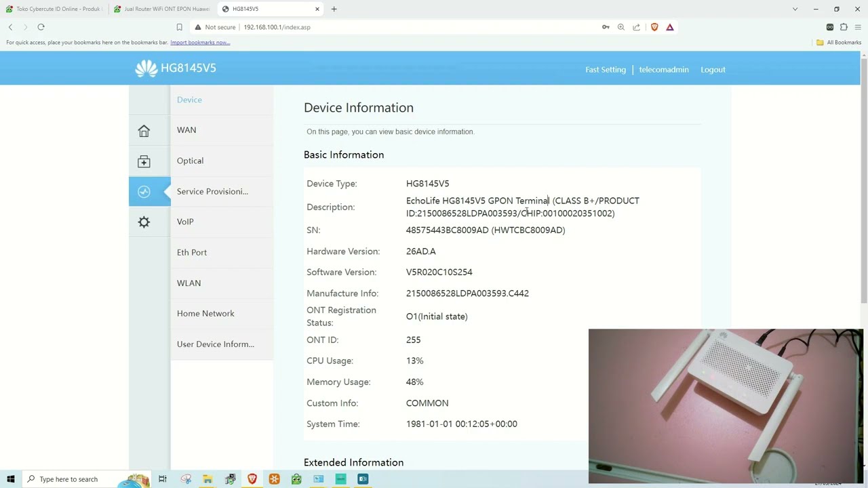Viewport: 868px width, 488px height.
Task: Open the Outlook taskbar icon
Action: click(363, 479)
